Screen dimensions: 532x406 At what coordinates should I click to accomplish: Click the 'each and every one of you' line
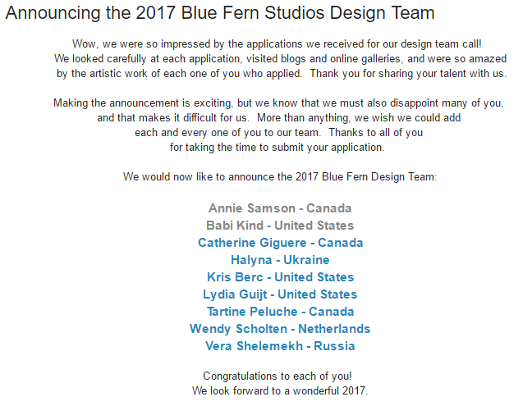[x=279, y=133]
